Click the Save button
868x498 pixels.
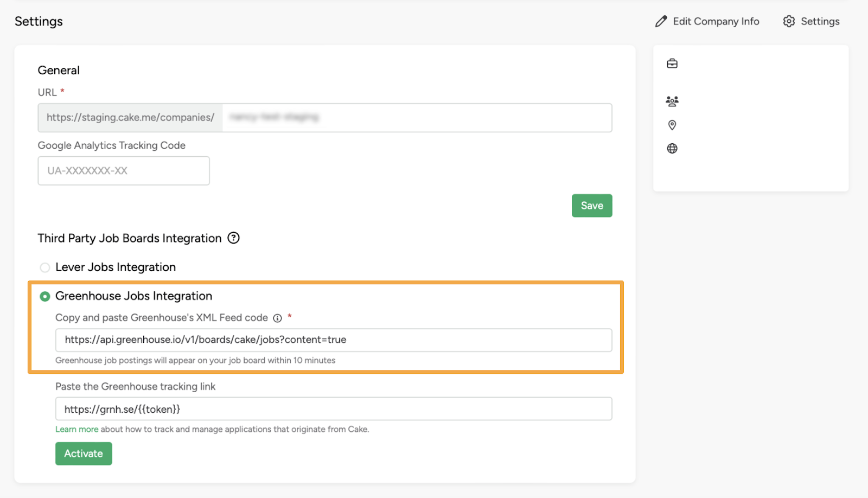[x=592, y=206]
